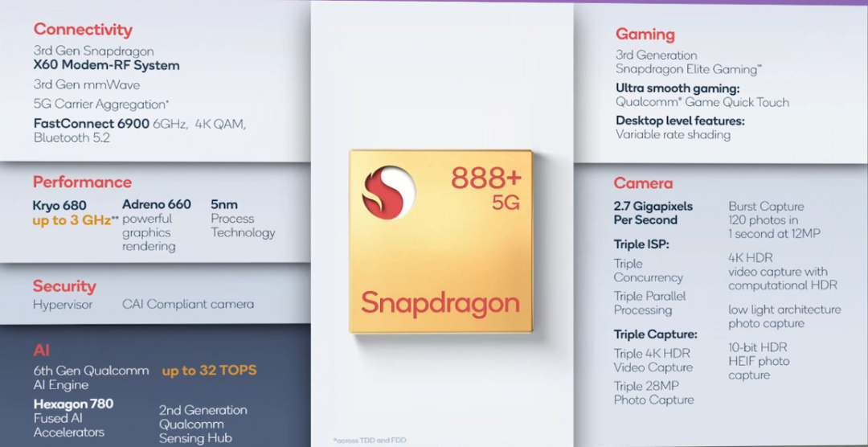Click the Snapdragon flame logo icon

389,191
